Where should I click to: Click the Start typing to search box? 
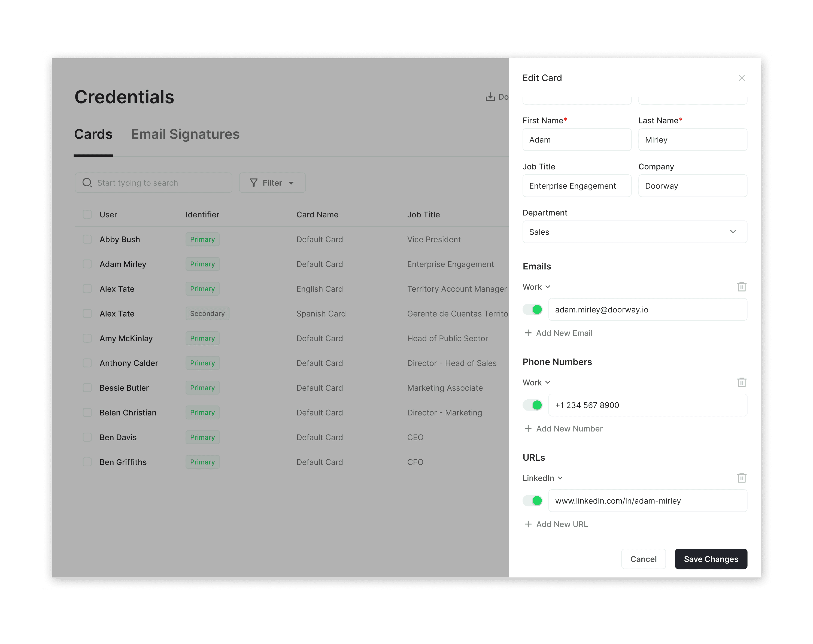click(x=153, y=183)
